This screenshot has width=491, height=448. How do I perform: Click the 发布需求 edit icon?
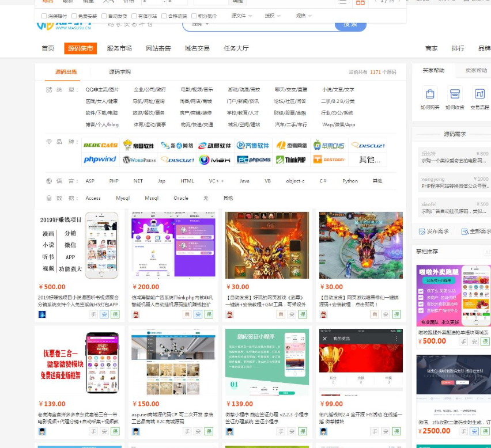(421, 231)
